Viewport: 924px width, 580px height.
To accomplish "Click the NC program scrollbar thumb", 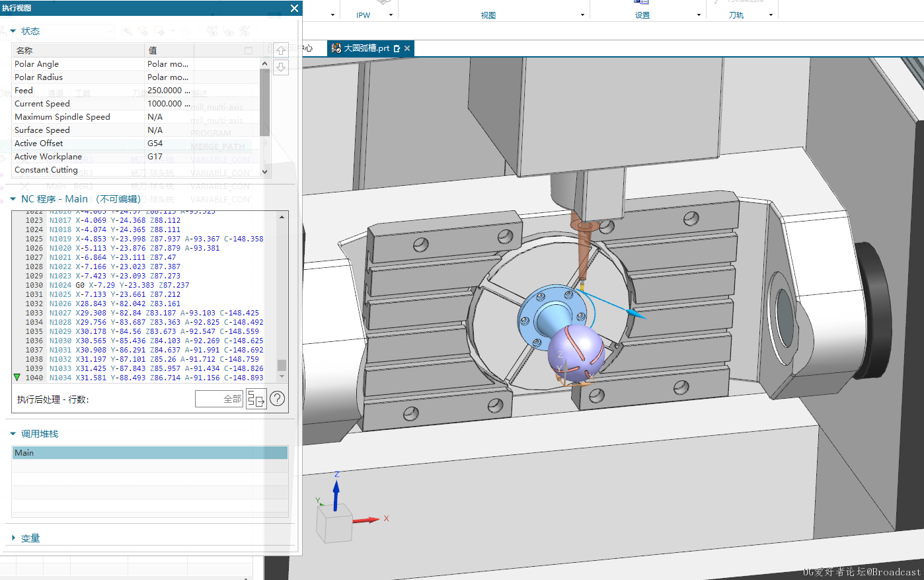I will (x=282, y=366).
